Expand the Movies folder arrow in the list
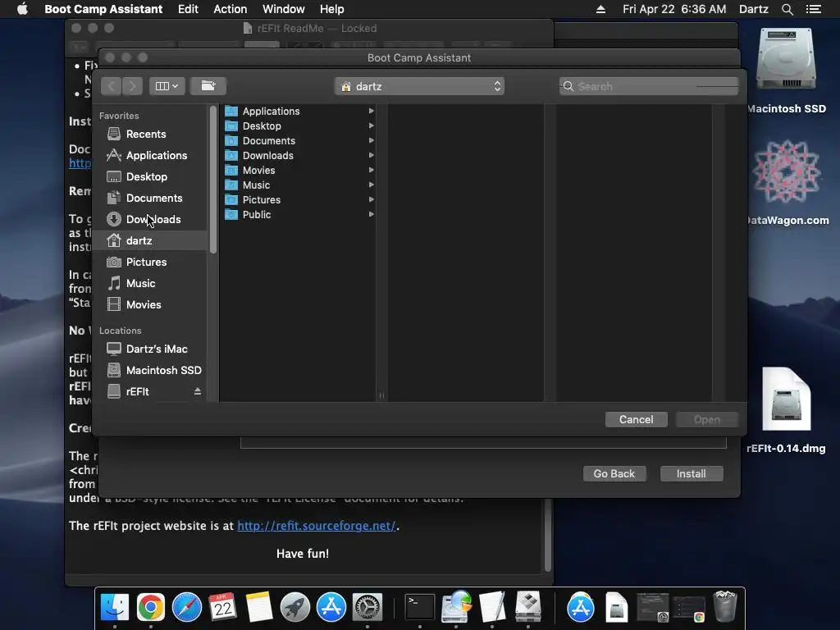This screenshot has width=840, height=630. [371, 170]
